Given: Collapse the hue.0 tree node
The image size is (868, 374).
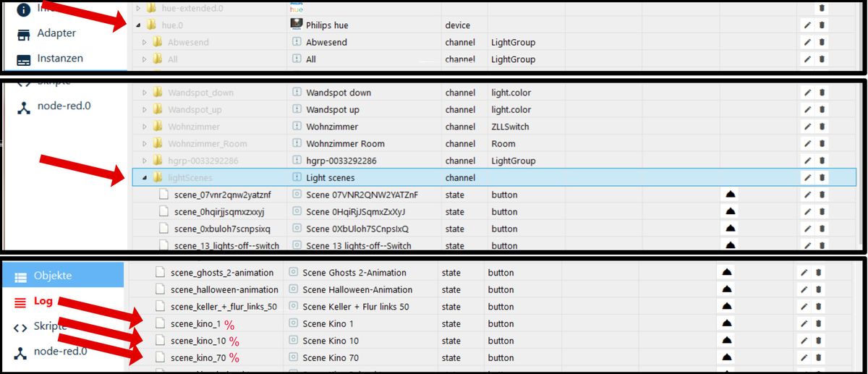Looking at the screenshot, I should (x=139, y=25).
